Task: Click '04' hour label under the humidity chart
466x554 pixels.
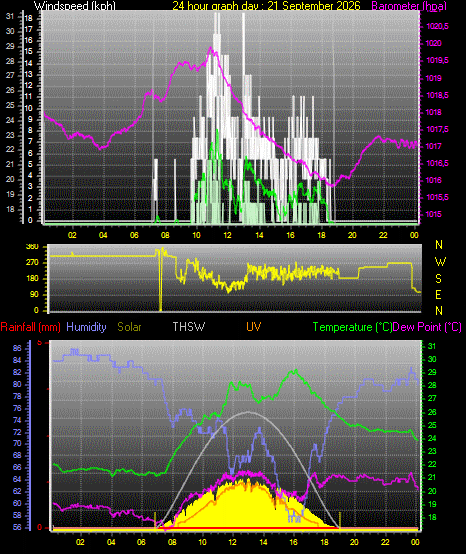Action: click(111, 542)
